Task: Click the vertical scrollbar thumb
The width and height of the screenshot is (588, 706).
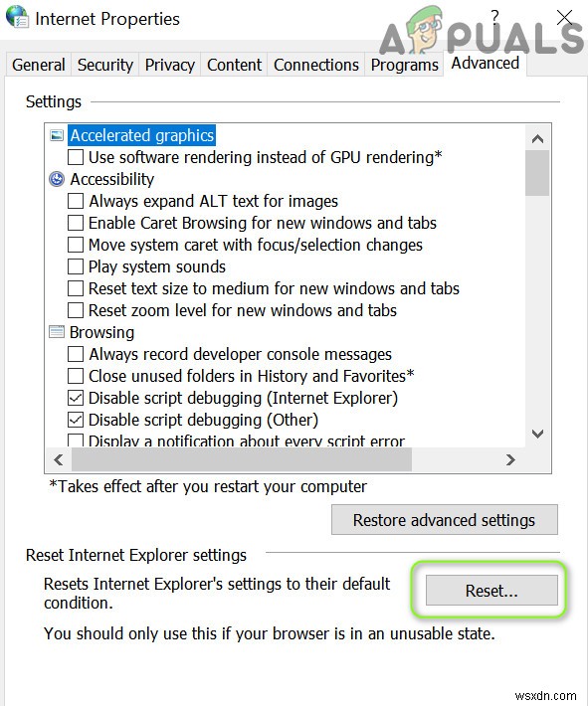Action: 537,173
